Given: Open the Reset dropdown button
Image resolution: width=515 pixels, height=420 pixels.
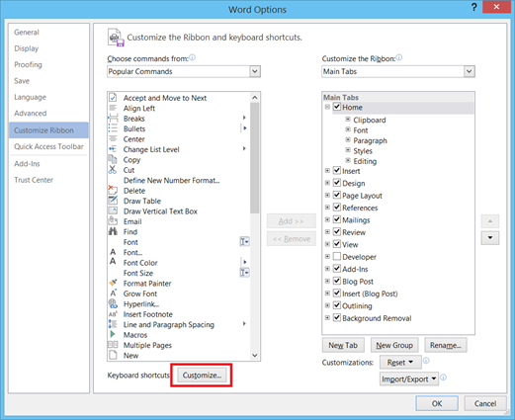Looking at the screenshot, I should coord(400,363).
